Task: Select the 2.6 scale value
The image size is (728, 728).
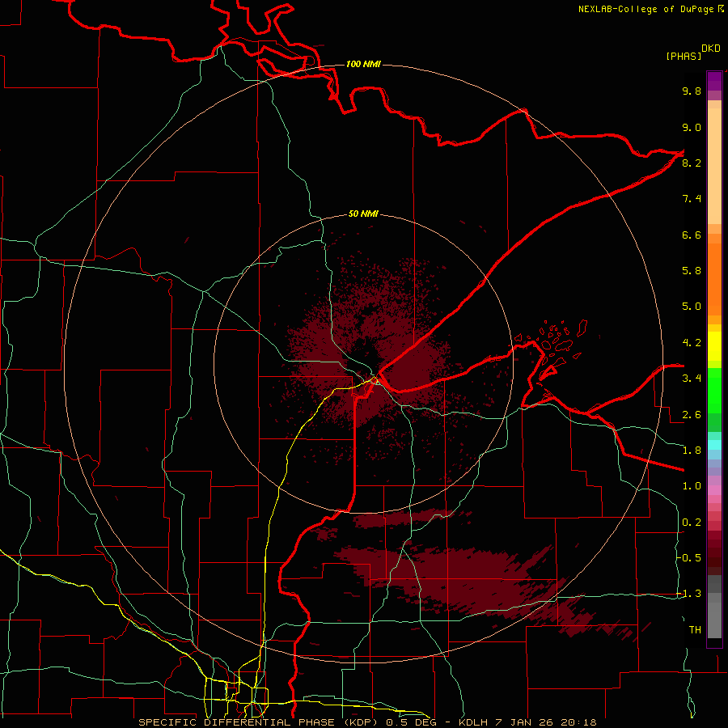Action: tap(692, 415)
